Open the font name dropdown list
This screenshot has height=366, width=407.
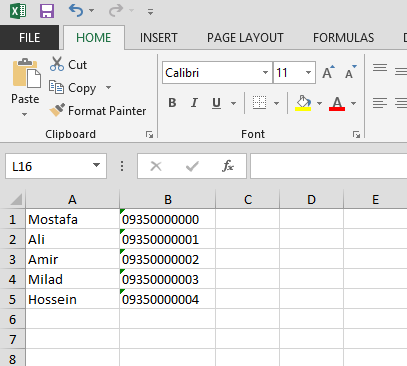(x=265, y=72)
